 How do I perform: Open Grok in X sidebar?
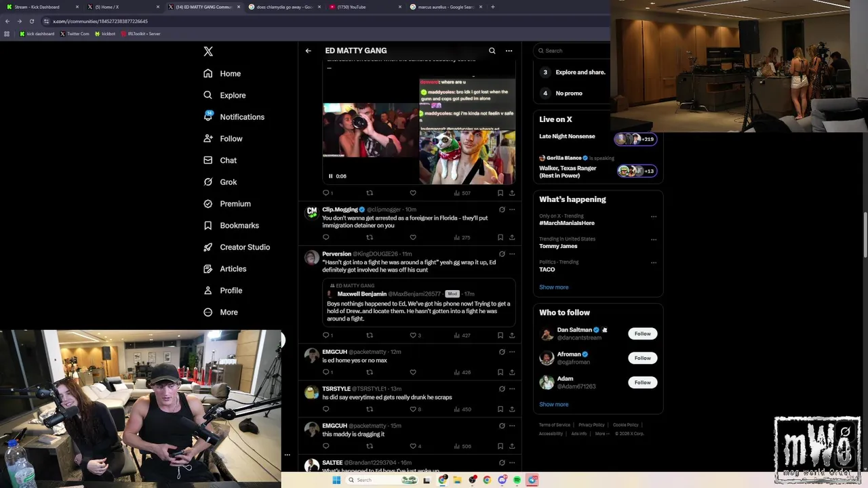click(220, 182)
